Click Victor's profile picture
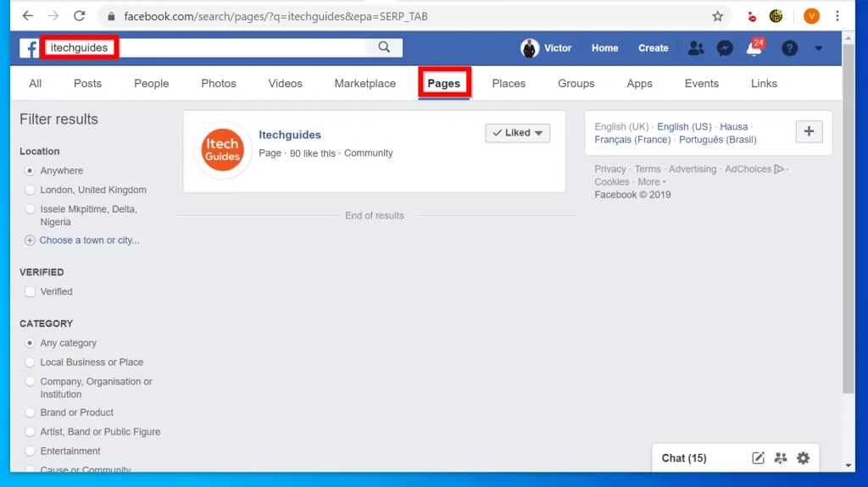Screen dimensions: 868x487 (x=529, y=48)
